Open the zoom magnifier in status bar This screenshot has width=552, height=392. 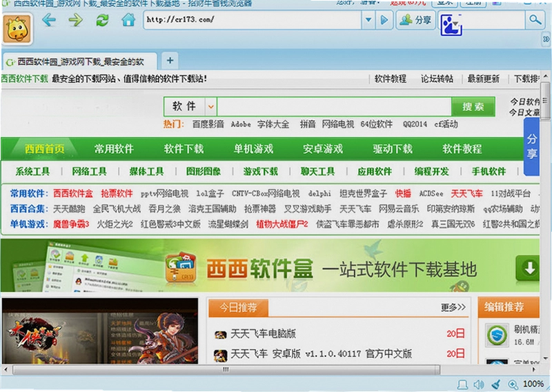(x=513, y=384)
